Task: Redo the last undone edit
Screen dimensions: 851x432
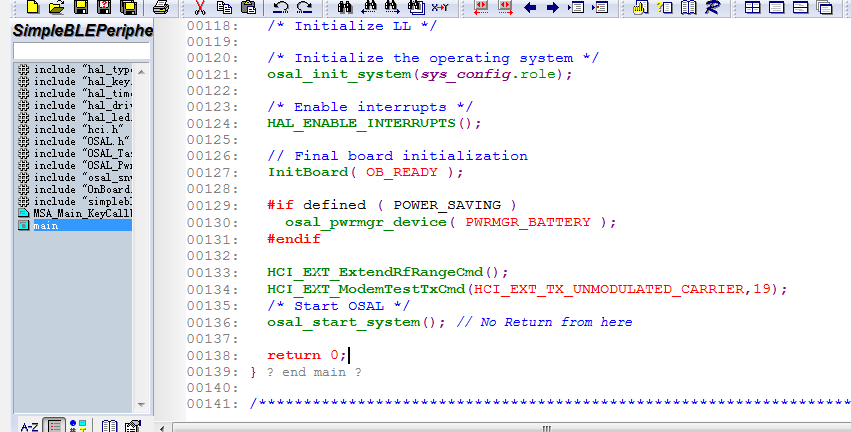Action: pyautogui.click(x=304, y=7)
